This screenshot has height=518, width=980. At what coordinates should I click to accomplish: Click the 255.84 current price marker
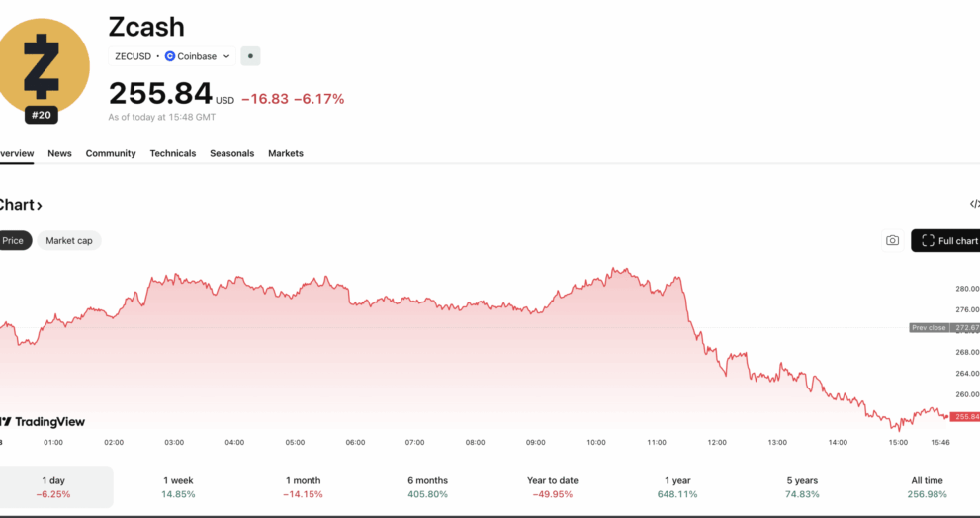[963, 416]
